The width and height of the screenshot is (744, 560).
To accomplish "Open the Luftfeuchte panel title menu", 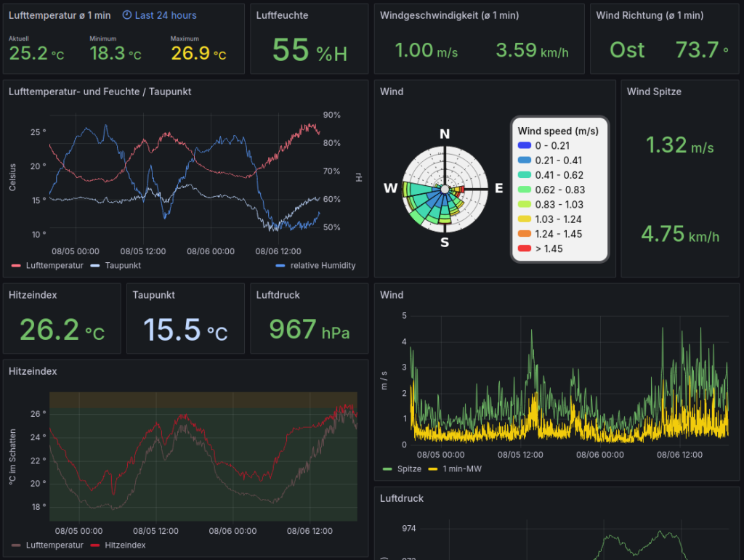I will point(283,15).
